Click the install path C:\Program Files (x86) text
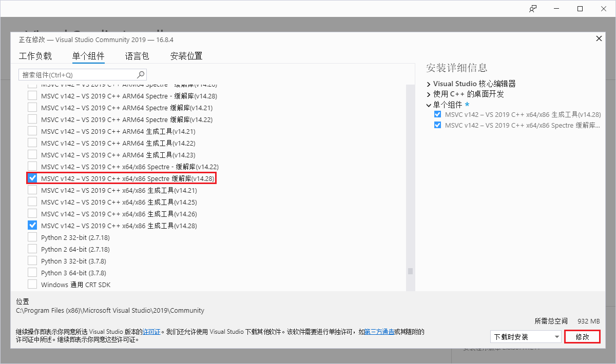 pos(110,311)
